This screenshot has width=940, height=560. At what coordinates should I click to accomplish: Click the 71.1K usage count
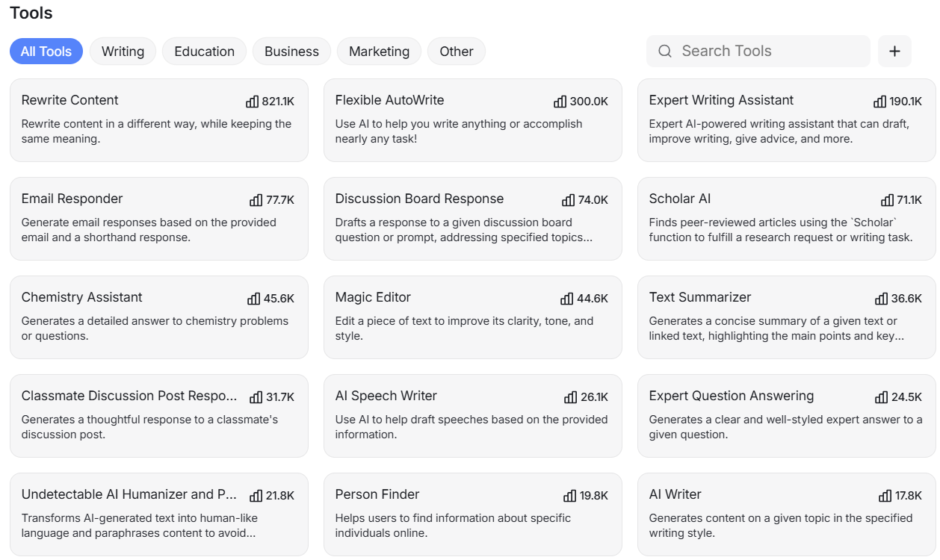tap(910, 200)
